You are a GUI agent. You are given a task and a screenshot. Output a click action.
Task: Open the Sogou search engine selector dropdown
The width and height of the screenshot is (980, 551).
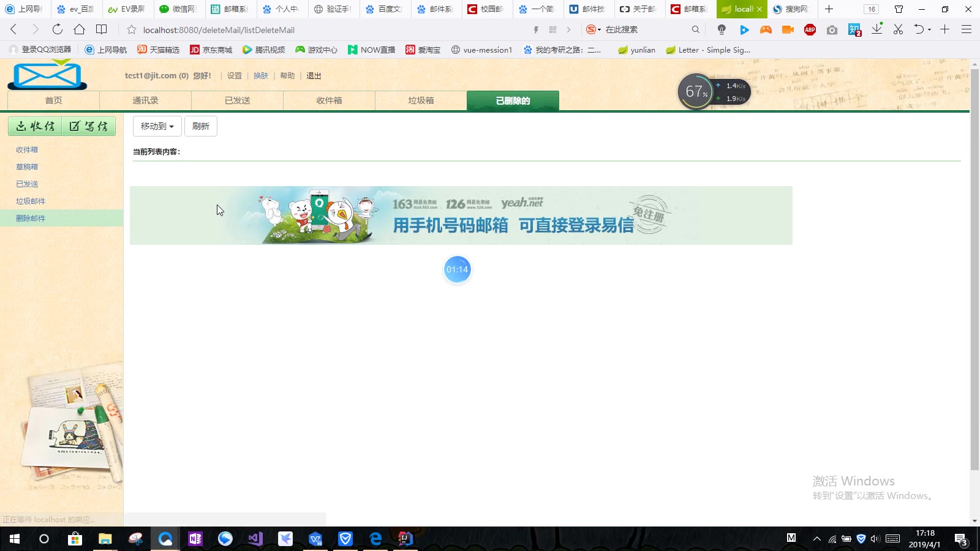(x=593, y=29)
